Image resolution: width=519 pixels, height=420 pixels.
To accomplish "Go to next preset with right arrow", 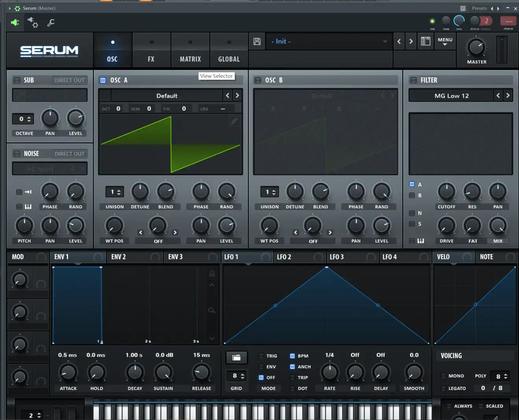I will (411, 41).
